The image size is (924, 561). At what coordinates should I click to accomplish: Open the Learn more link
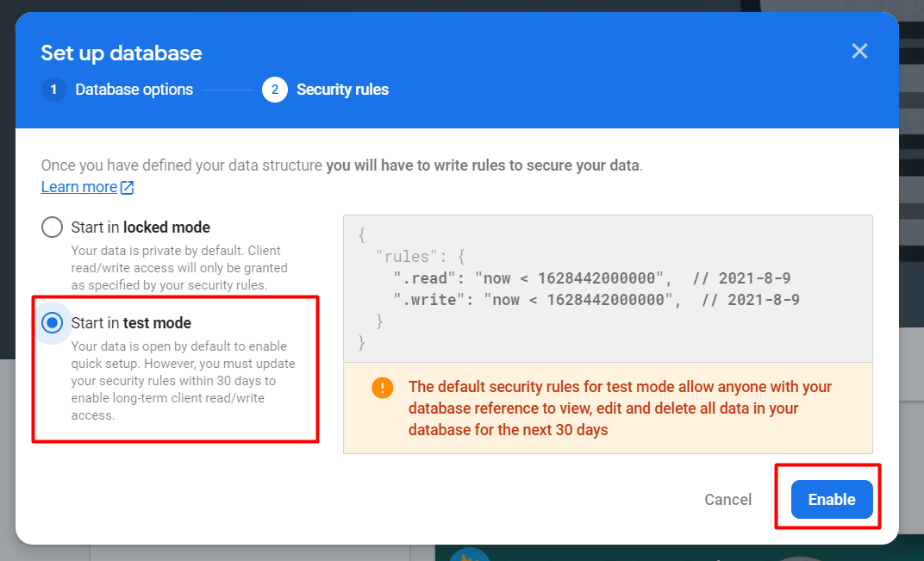pyautogui.click(x=78, y=187)
